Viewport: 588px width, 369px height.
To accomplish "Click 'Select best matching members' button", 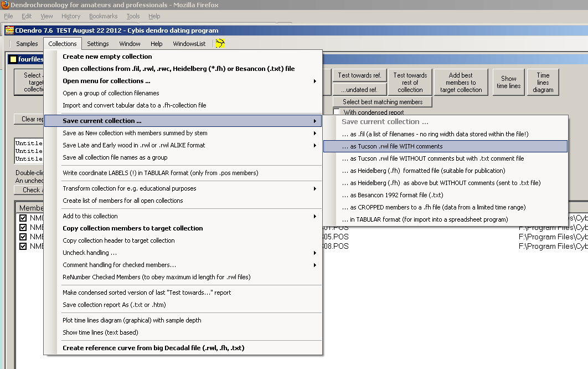I will coord(383,102).
